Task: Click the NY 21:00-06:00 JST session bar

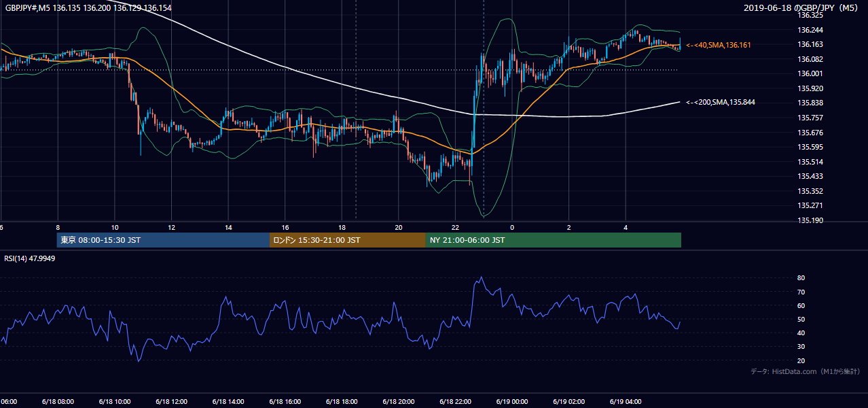Action: pos(554,240)
